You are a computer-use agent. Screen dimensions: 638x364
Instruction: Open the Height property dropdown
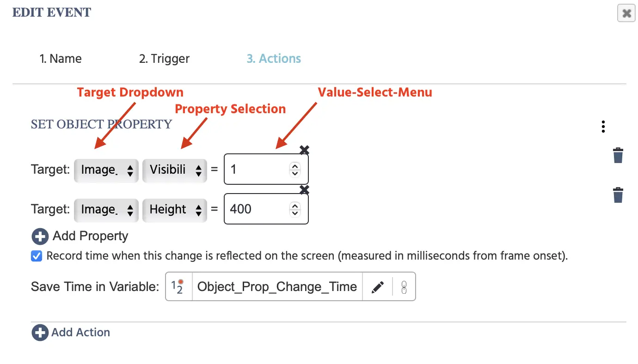coord(175,209)
